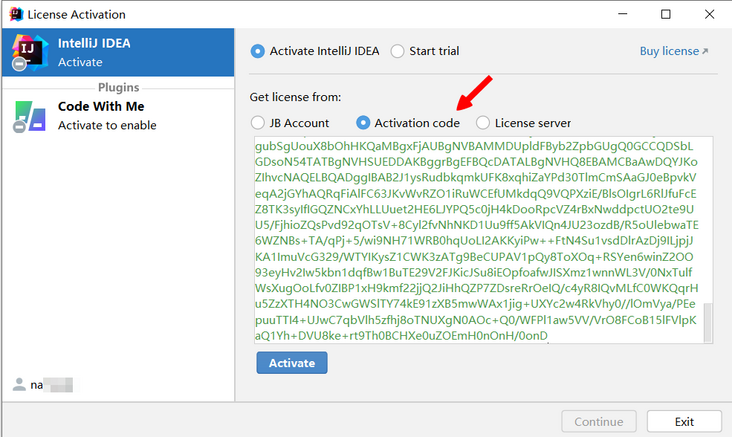Select the Activation code radio button

tap(363, 123)
